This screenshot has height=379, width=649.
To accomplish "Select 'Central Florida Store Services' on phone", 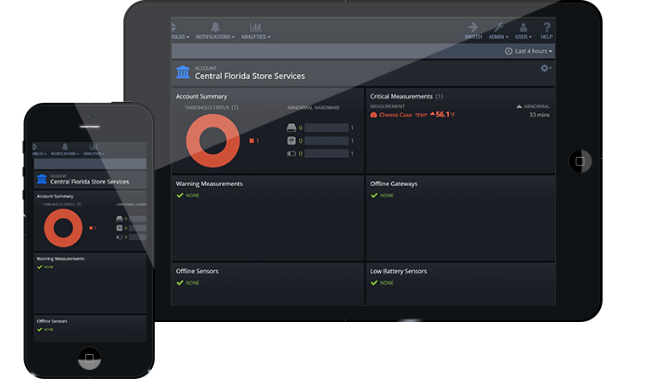I will pyautogui.click(x=89, y=182).
